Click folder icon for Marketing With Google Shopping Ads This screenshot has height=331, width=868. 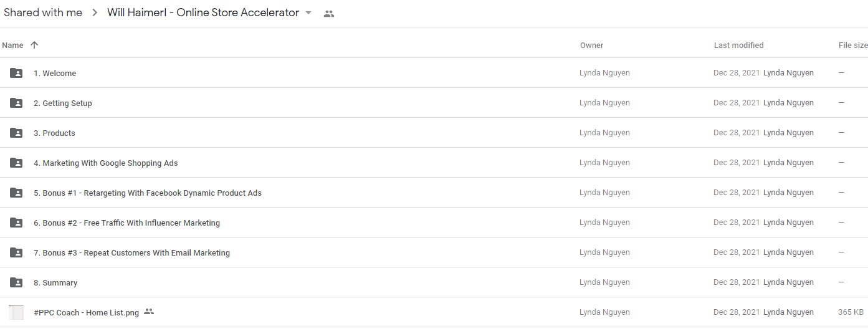tap(16, 163)
